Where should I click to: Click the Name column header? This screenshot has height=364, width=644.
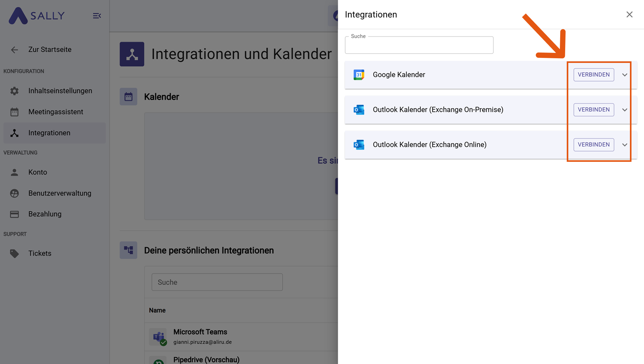(157, 310)
